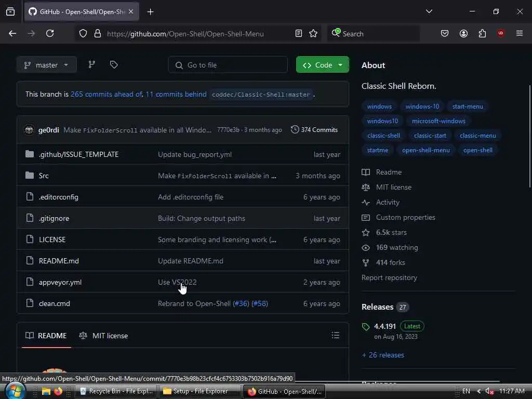The image size is (532, 399).
Task: Open the 374 Commits link
Action: pyautogui.click(x=314, y=129)
